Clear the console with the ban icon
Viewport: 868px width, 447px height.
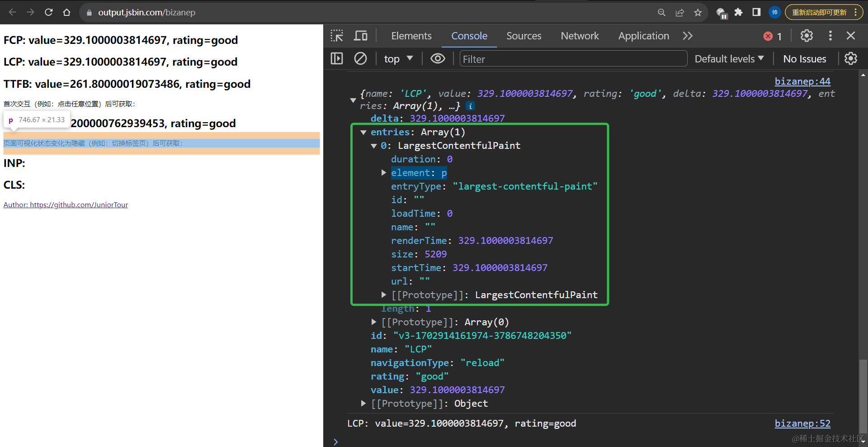tap(360, 59)
